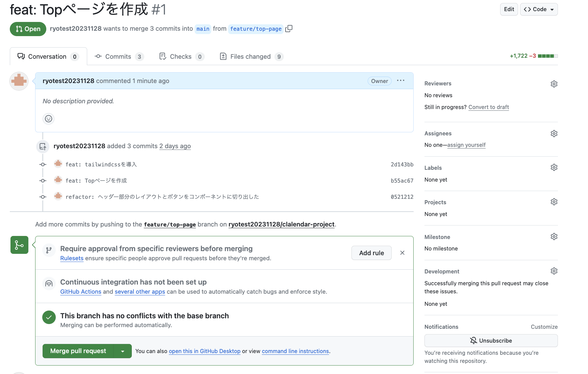Dismiss the require approval rule suggestion

(x=402, y=253)
